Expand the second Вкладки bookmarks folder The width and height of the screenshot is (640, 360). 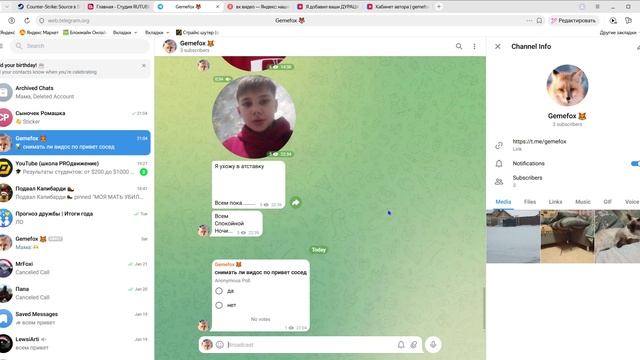[x=157, y=32]
